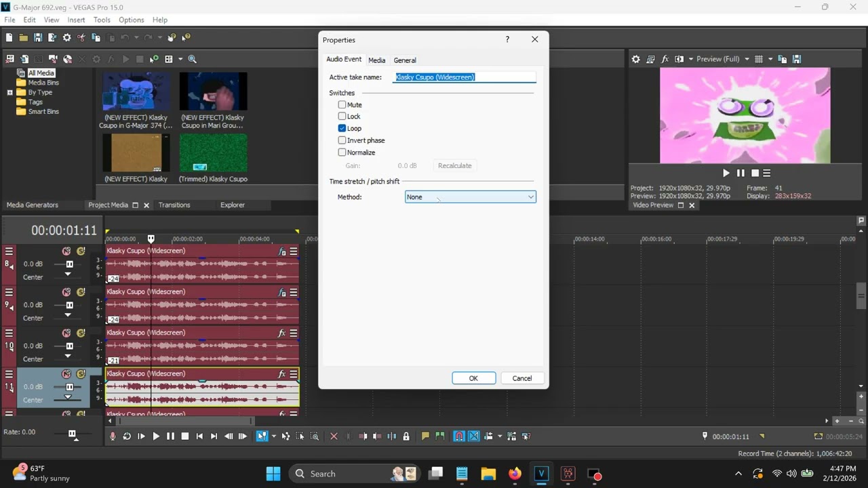This screenshot has height=488, width=868.
Task: Open the Time stretch Method dropdown
Action: tap(470, 197)
